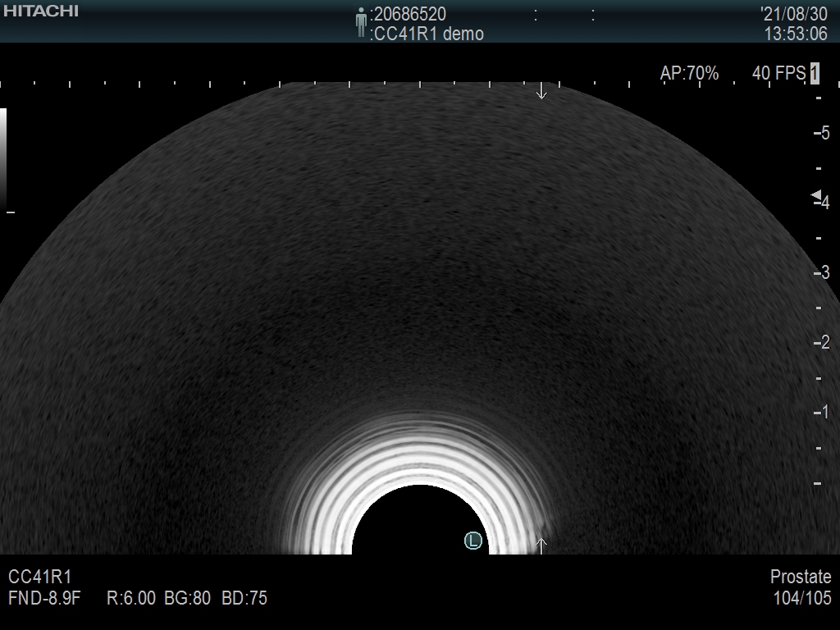Image resolution: width=840 pixels, height=630 pixels.
Task: Click the 5 cm depth scale mark
Action: pyautogui.click(x=824, y=133)
